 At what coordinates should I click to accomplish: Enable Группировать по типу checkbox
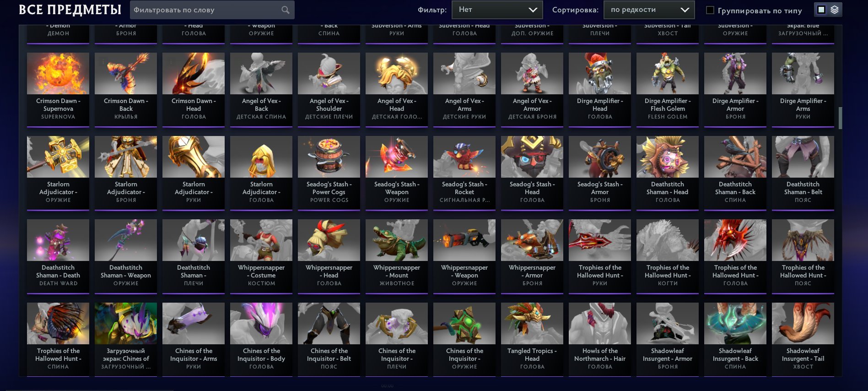[x=710, y=10]
